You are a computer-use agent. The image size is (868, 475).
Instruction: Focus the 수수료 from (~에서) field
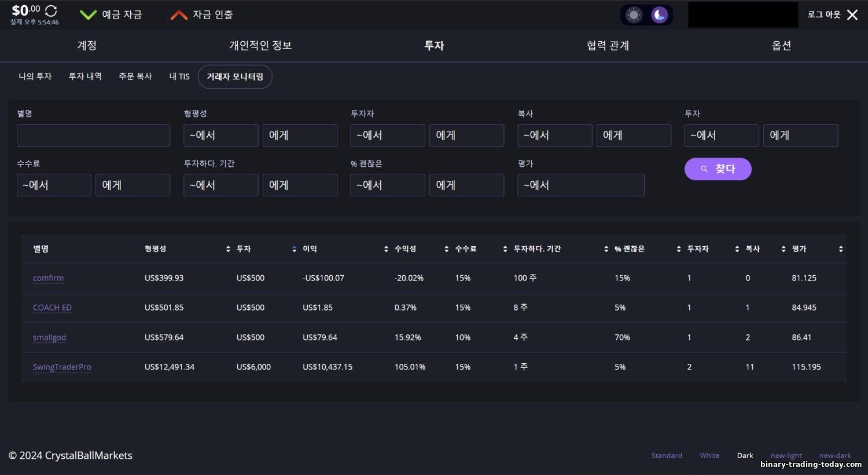[x=54, y=185]
